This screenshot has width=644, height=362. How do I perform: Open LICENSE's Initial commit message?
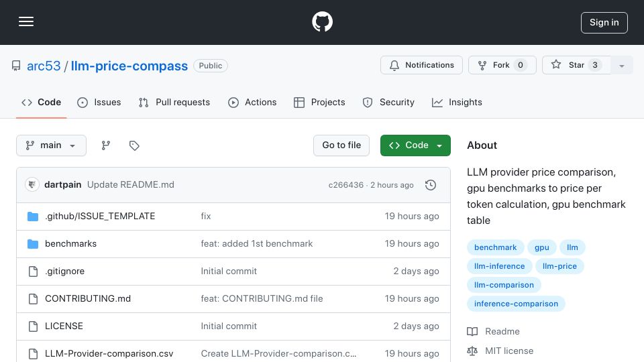pos(229,326)
